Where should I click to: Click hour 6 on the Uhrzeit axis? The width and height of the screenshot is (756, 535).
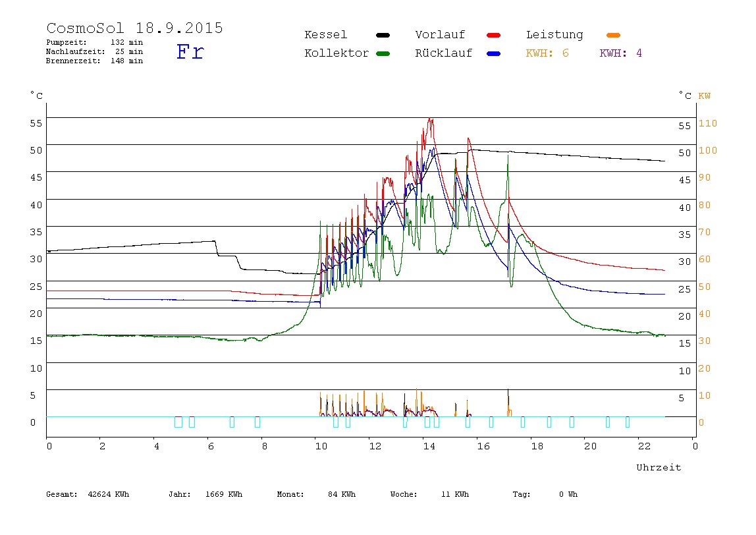coord(211,446)
